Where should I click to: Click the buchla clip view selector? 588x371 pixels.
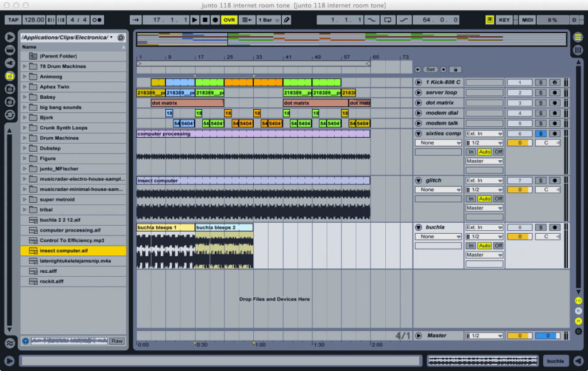pos(555,361)
